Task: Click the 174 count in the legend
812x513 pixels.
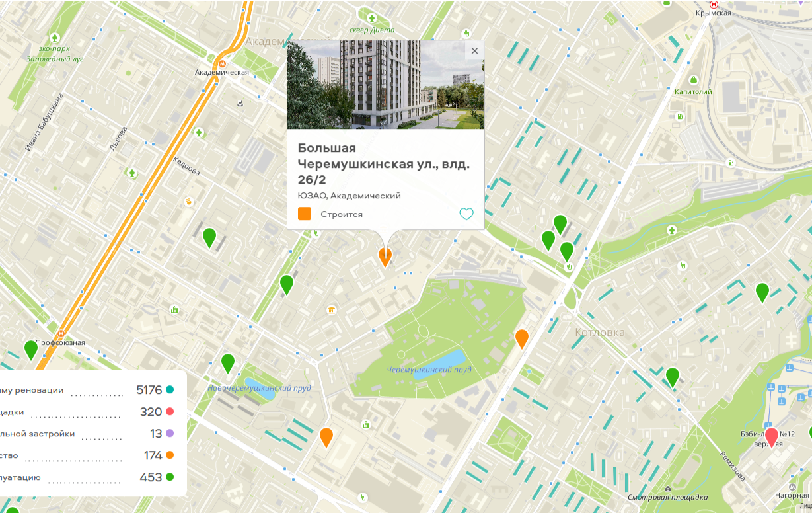Action: pos(153,455)
